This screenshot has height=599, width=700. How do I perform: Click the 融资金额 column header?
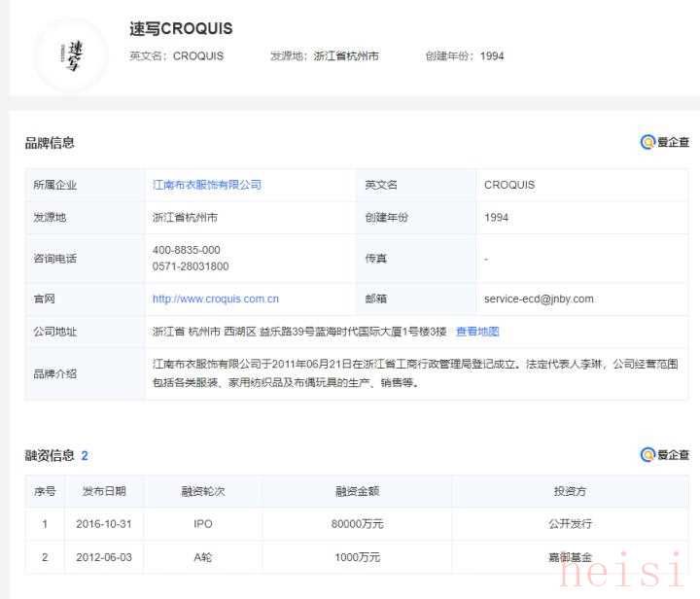pyautogui.click(x=357, y=491)
